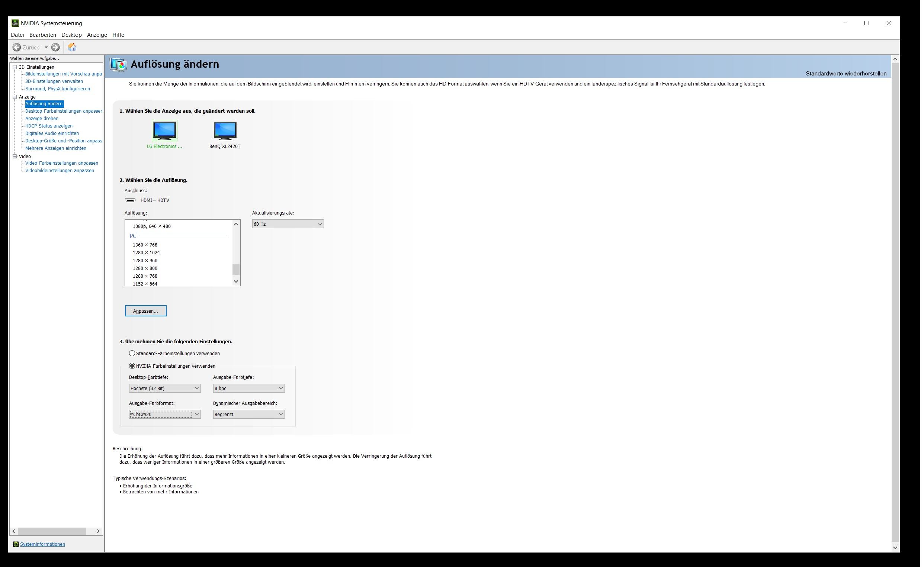Collapse the Anzeige tree node
924x567 pixels.
coord(15,97)
